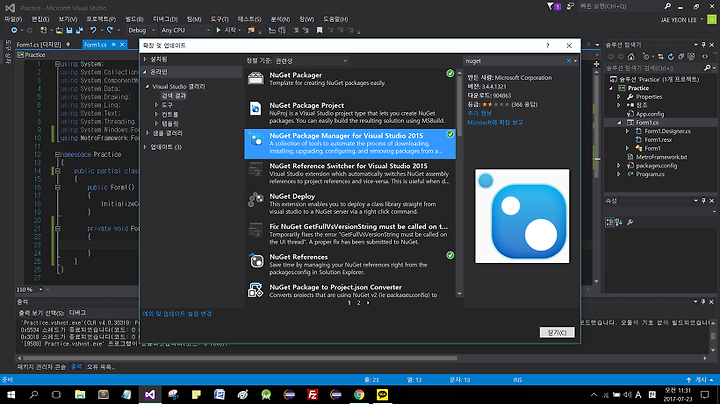Click the Alphabetical sort icon in Properties panel
The image size is (720, 404).
point(619,222)
